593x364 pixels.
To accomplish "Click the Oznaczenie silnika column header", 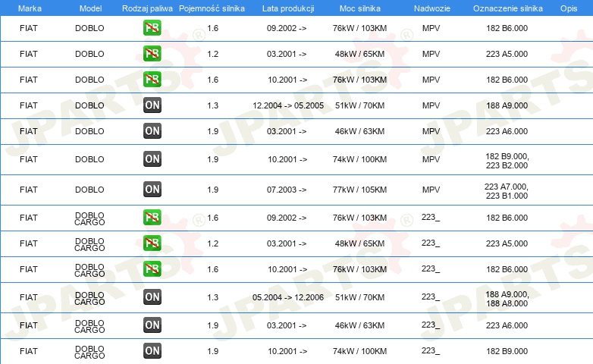I will pos(507,8).
